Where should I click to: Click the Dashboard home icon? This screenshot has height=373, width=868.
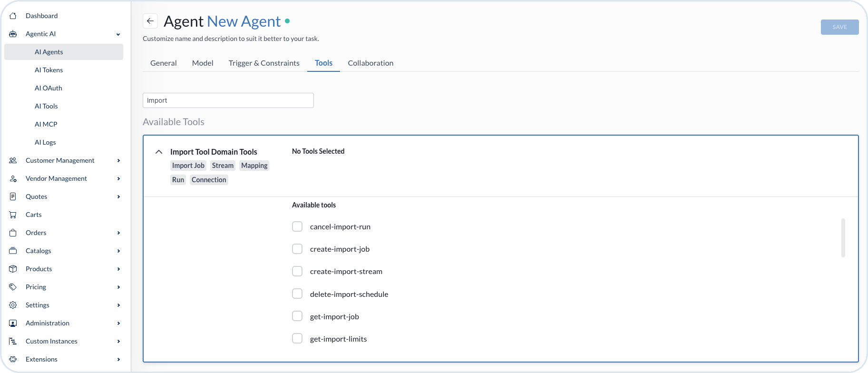point(13,16)
